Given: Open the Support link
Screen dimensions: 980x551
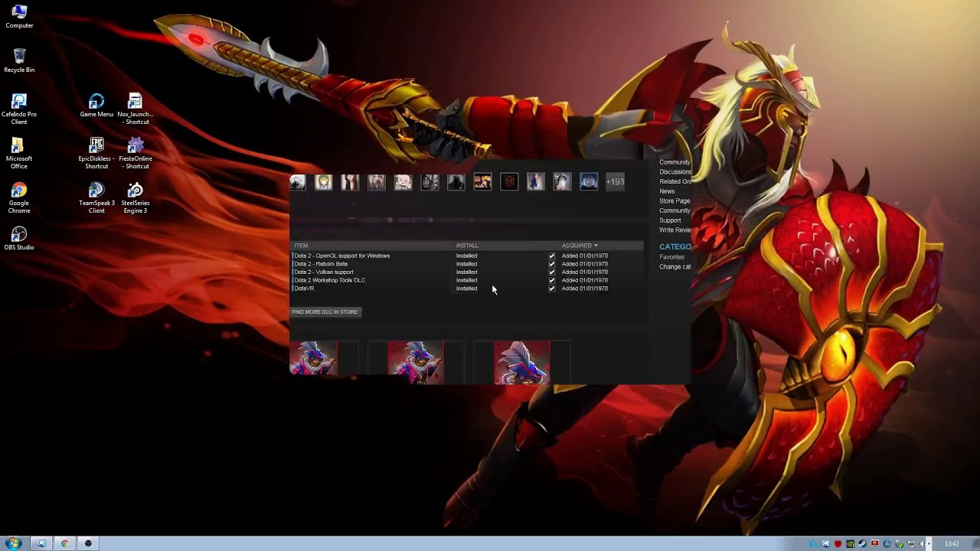Looking at the screenshot, I should (670, 220).
